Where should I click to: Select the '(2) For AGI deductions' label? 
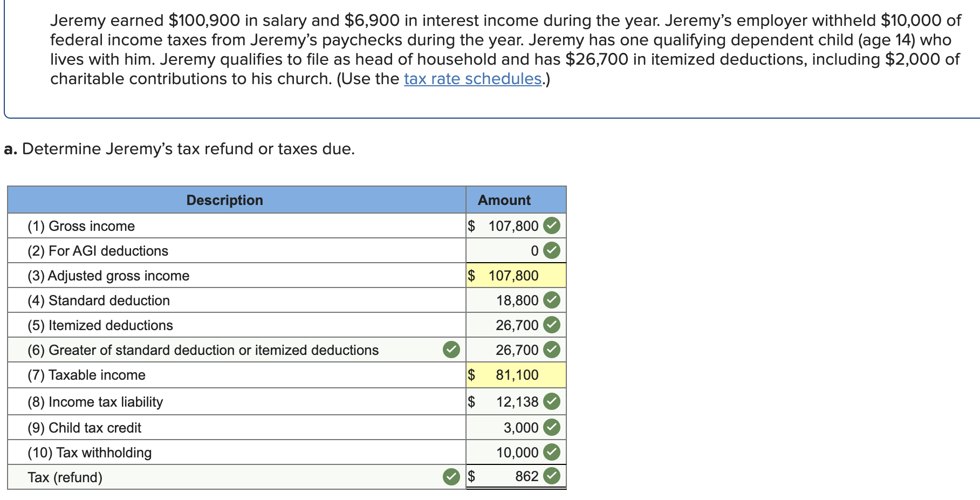[x=98, y=251]
